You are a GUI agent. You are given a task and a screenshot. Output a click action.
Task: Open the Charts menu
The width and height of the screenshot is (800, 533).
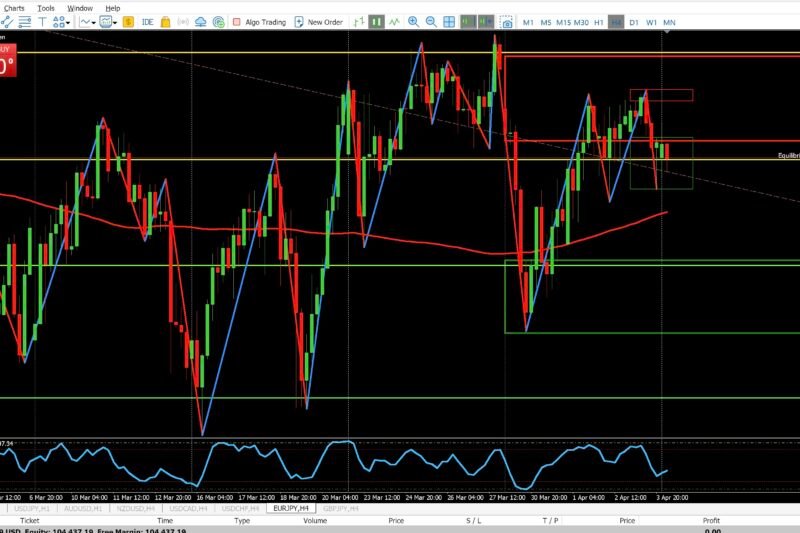14,8
